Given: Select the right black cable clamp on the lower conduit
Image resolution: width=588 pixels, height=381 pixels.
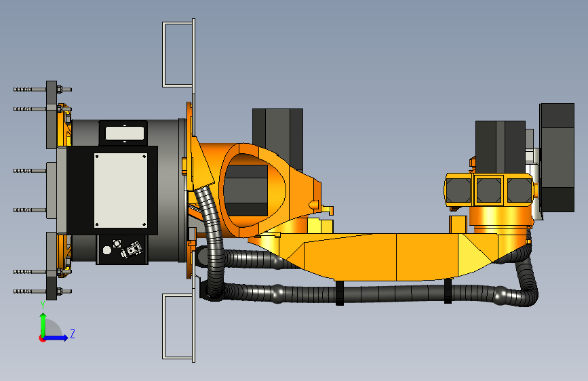Looking at the screenshot, I should tap(448, 292).
